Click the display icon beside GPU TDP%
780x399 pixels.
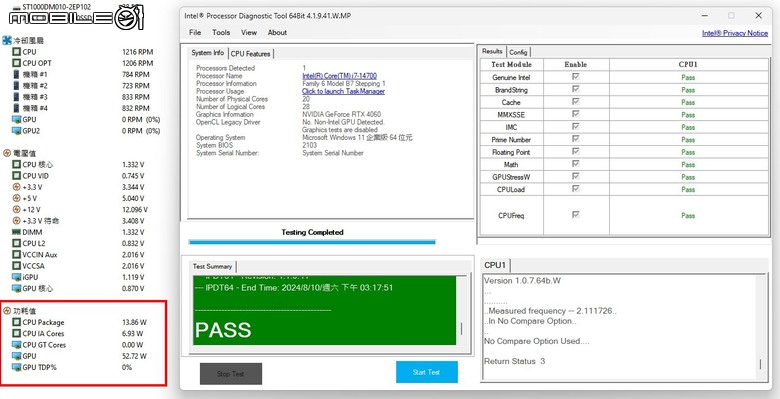16,367
